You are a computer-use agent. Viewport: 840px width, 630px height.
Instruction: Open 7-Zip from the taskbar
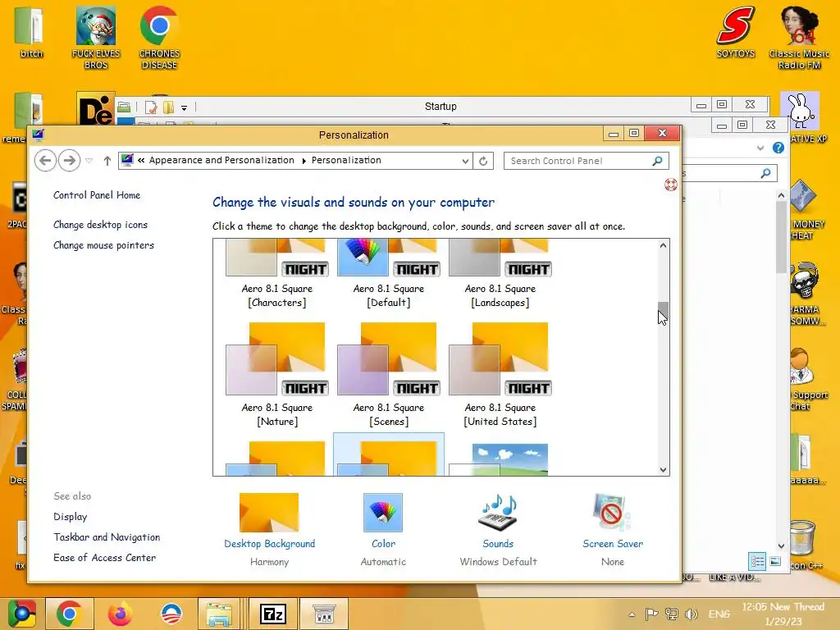pyautogui.click(x=272, y=614)
